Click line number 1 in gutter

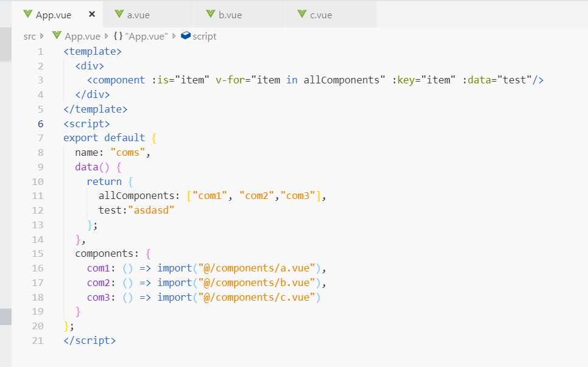coord(40,51)
